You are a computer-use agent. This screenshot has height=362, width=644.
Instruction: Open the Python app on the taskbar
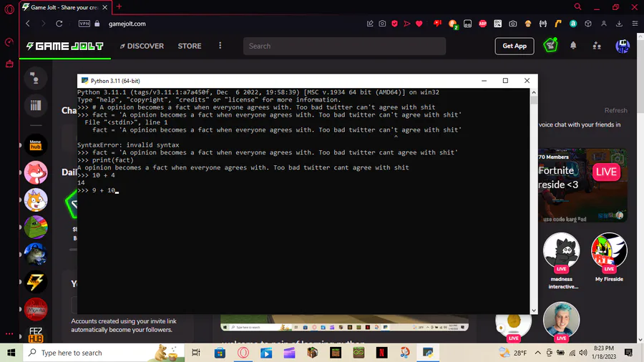pos(428,353)
